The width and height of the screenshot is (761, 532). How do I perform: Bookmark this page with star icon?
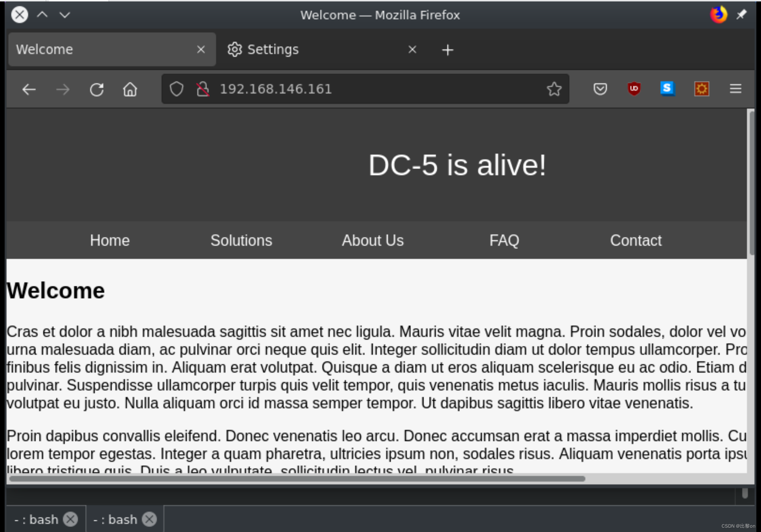point(554,89)
